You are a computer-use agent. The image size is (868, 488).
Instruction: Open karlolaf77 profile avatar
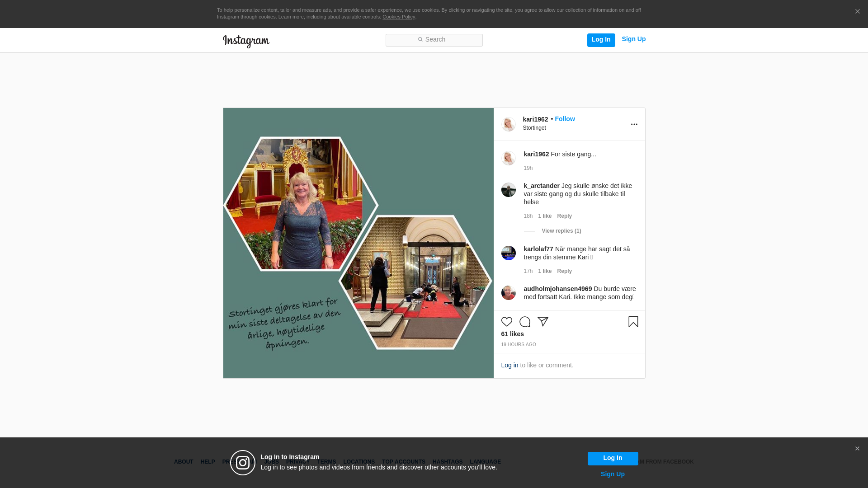pyautogui.click(x=508, y=253)
